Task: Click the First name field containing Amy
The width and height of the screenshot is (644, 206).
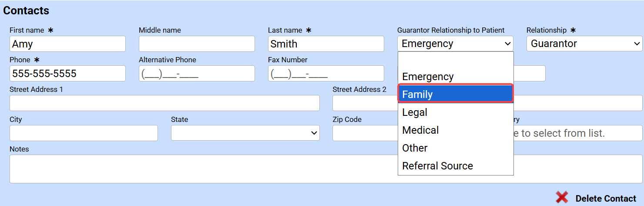Action: (x=67, y=44)
